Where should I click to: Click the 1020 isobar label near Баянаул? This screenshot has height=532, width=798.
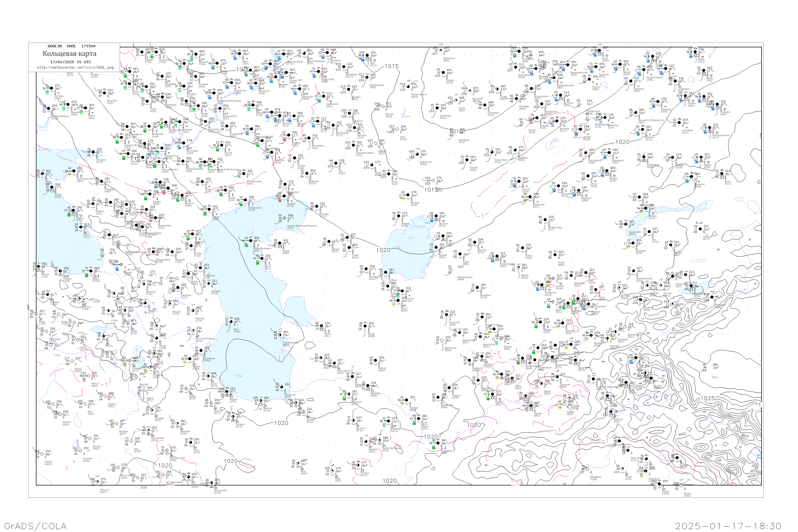pyautogui.click(x=622, y=142)
